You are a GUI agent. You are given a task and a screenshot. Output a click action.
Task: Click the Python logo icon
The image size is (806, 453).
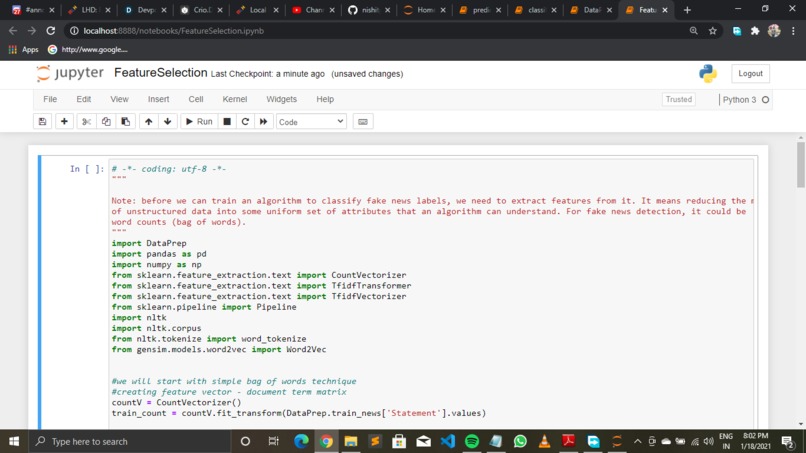[x=708, y=74]
